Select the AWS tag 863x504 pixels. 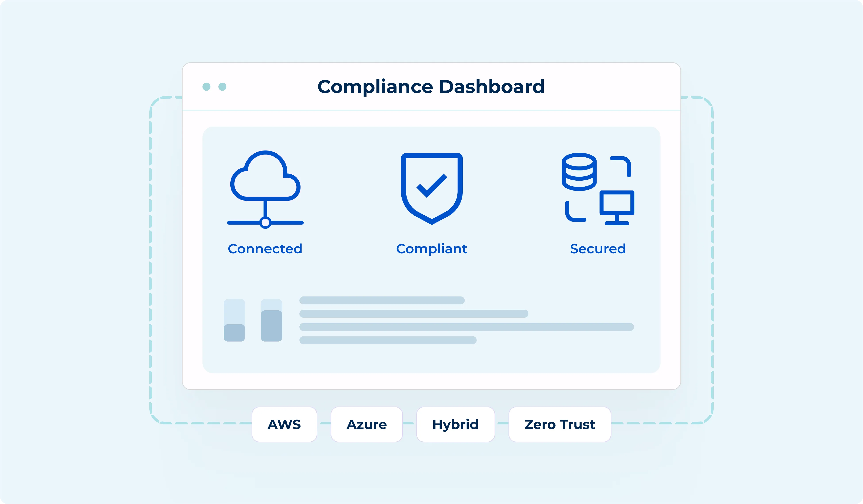pyautogui.click(x=284, y=424)
